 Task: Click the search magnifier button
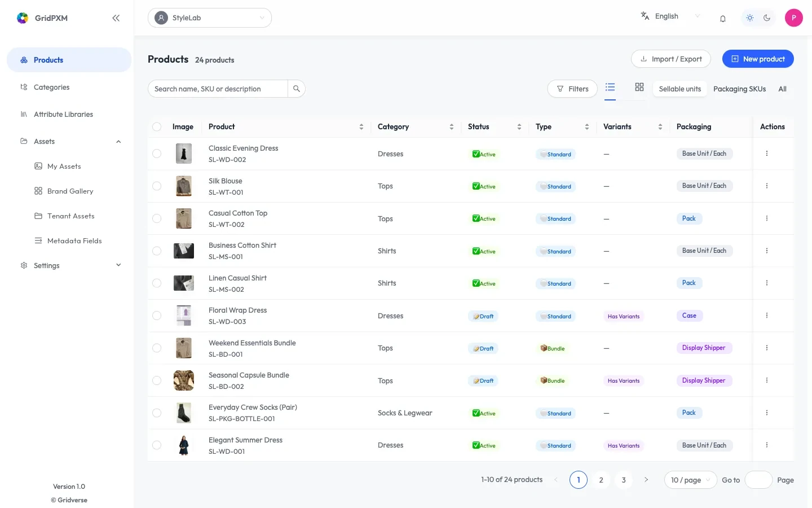(x=297, y=89)
